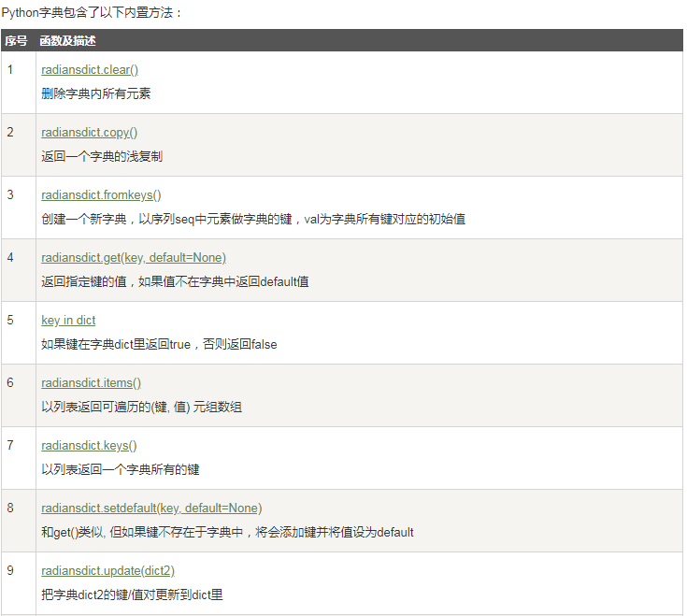Viewport: 687px width, 616px height.
Task: Click the radiansdict.copy() link
Action: tap(90, 133)
